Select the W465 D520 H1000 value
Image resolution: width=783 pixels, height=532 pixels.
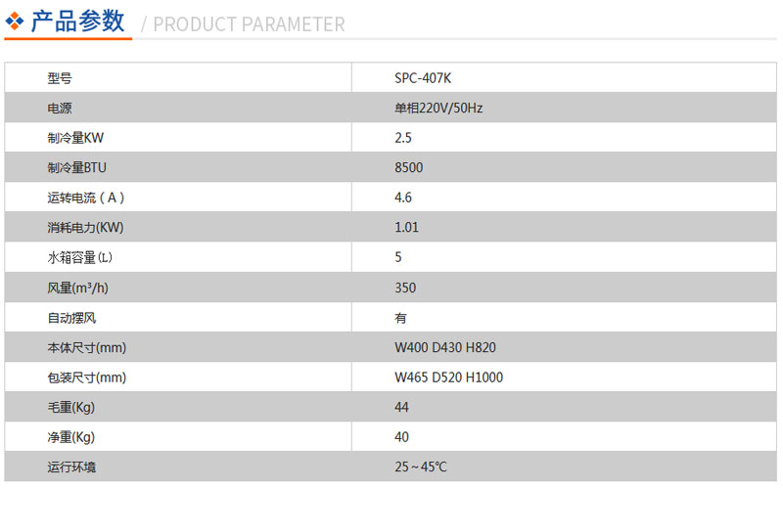point(448,377)
